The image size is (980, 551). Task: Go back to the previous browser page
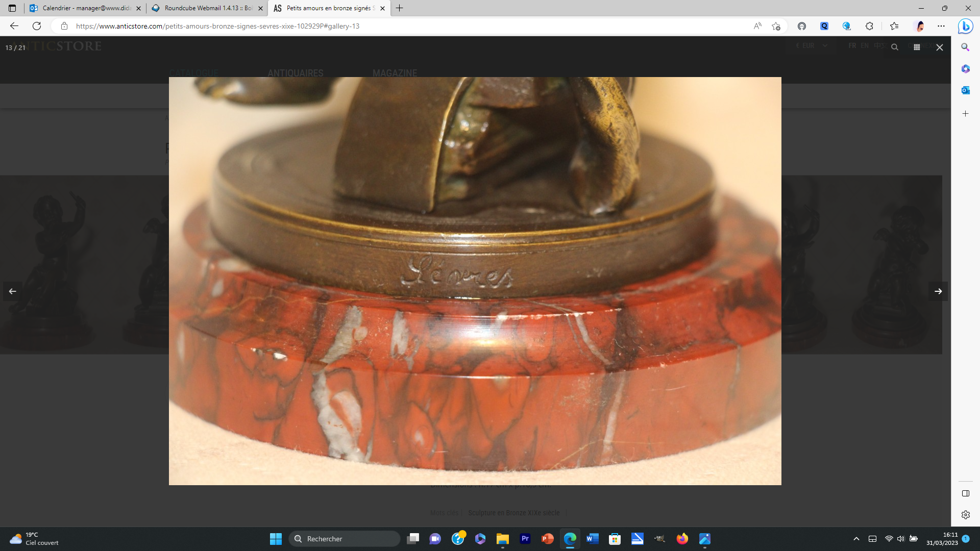(14, 26)
